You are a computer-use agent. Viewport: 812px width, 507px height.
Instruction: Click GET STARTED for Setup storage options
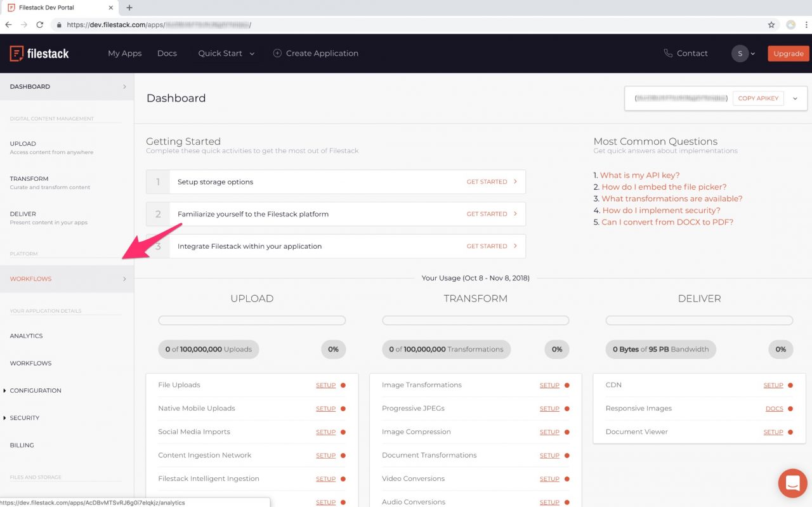(x=487, y=181)
